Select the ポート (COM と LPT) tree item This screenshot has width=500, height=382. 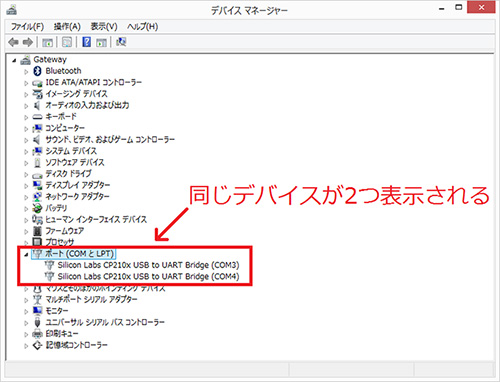(80, 254)
